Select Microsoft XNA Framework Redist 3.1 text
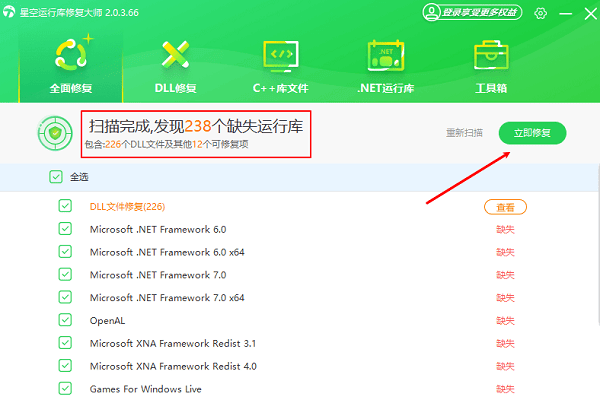This screenshot has width=600, height=400. (x=173, y=343)
